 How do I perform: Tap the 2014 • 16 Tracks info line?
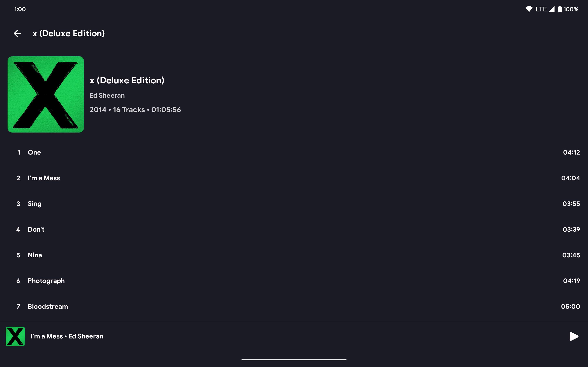click(135, 110)
